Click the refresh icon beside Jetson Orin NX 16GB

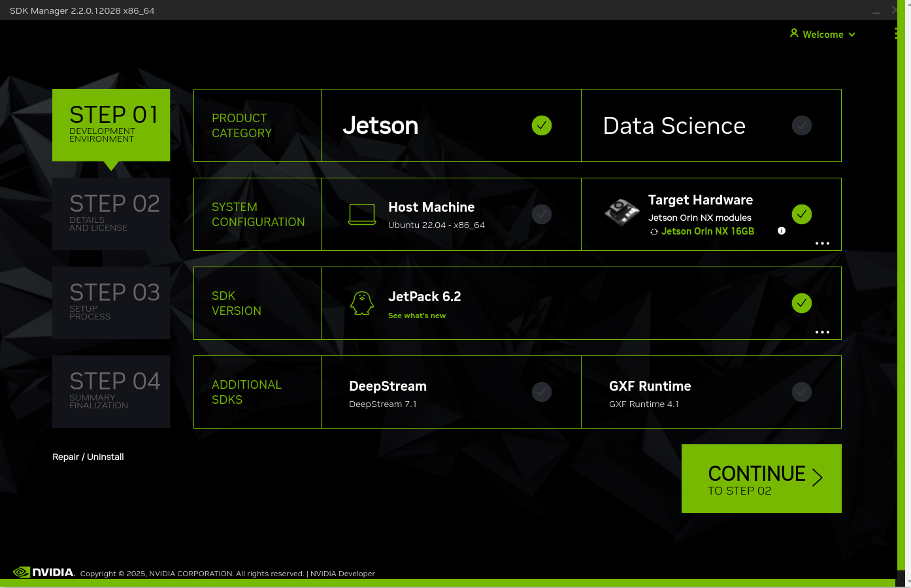654,232
